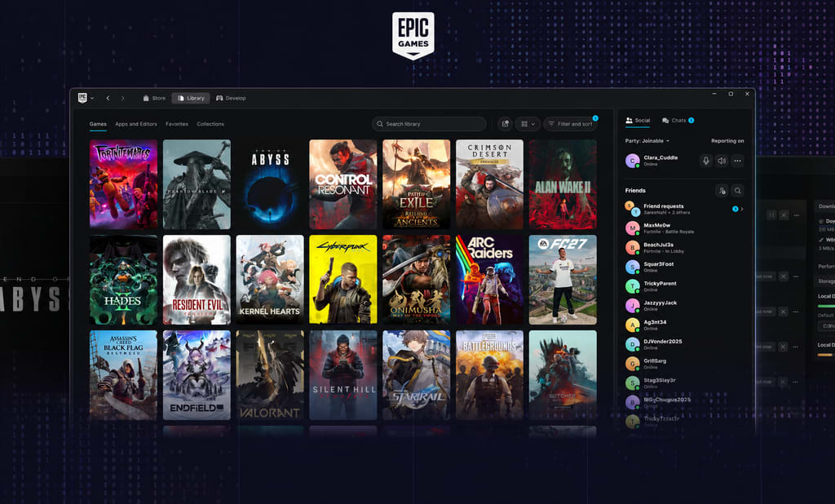The image size is (835, 504).
Task: Open the Cyberpunk tile
Action: tap(343, 280)
